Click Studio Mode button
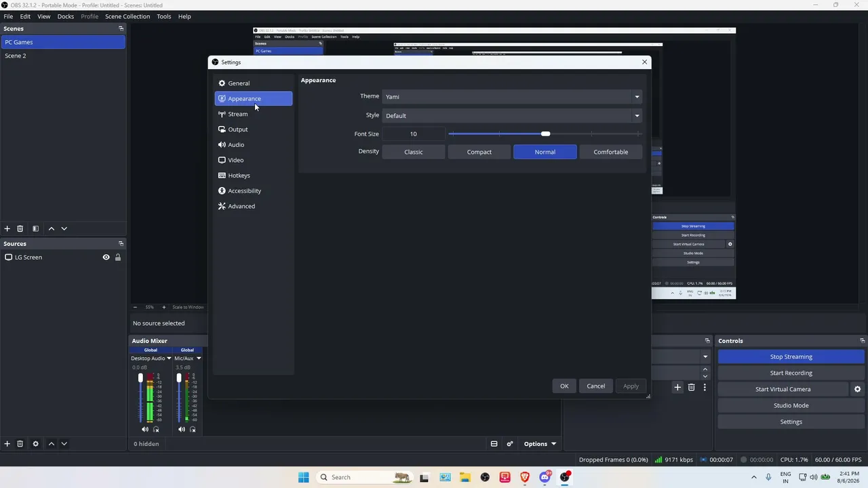The image size is (868, 488). pyautogui.click(x=791, y=405)
